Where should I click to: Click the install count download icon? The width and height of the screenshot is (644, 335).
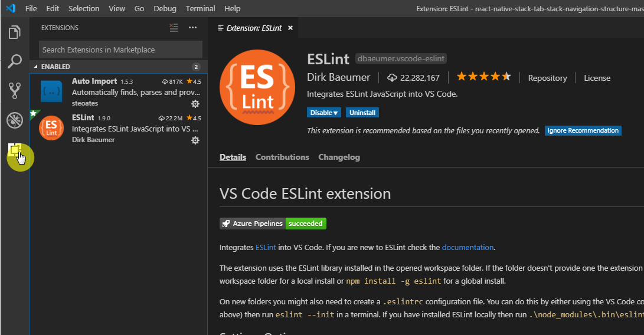[392, 78]
